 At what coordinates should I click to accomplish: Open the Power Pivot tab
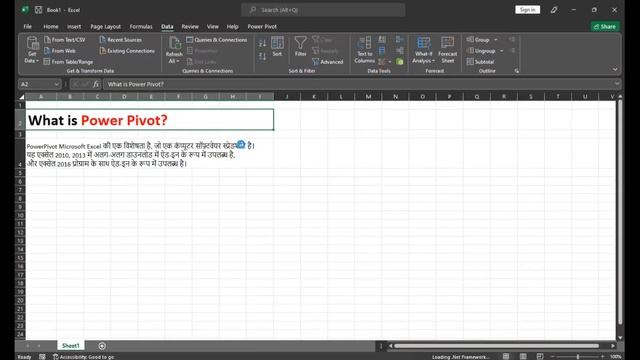point(262,27)
